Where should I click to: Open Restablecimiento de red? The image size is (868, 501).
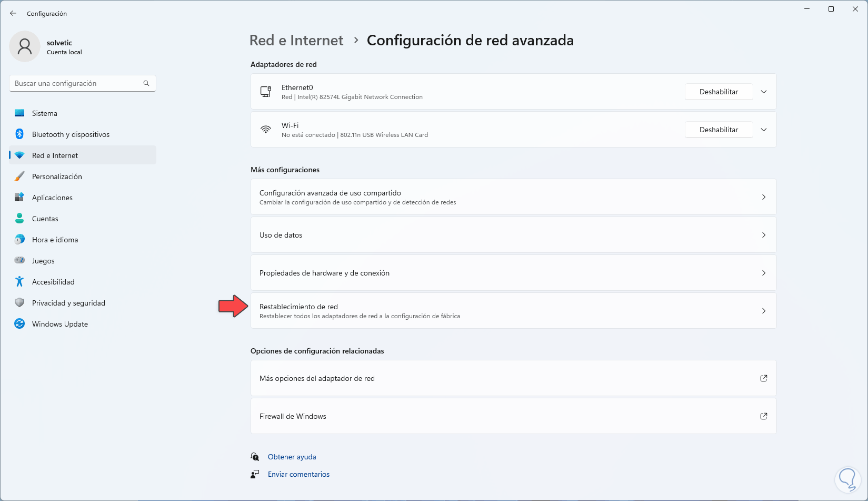[513, 311]
